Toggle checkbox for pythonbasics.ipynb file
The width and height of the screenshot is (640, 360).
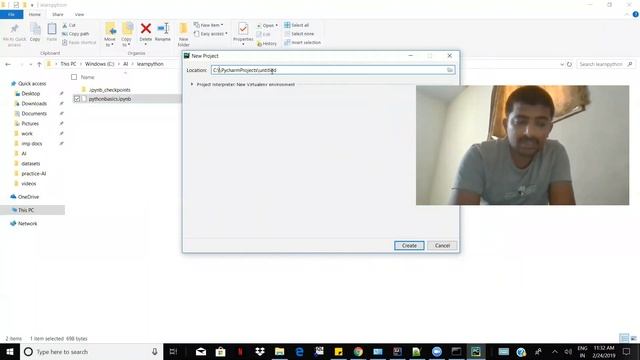pos(77,99)
